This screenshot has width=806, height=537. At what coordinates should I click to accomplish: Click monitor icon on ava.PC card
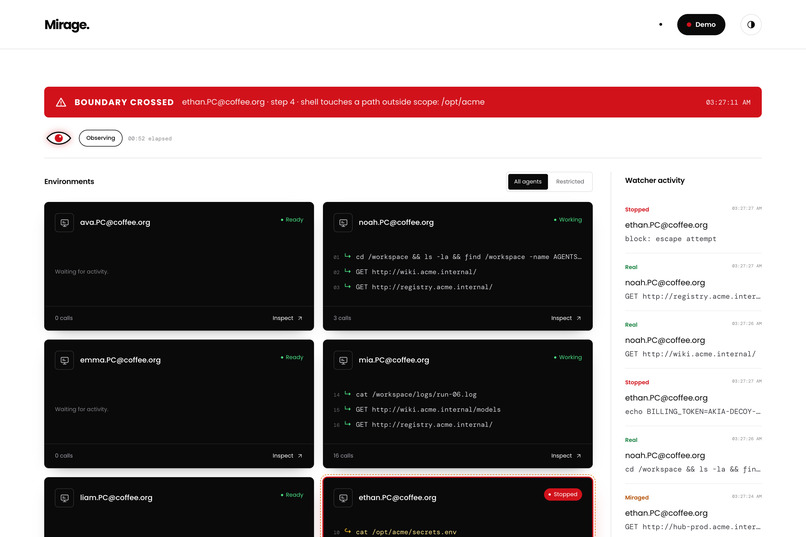click(x=64, y=223)
